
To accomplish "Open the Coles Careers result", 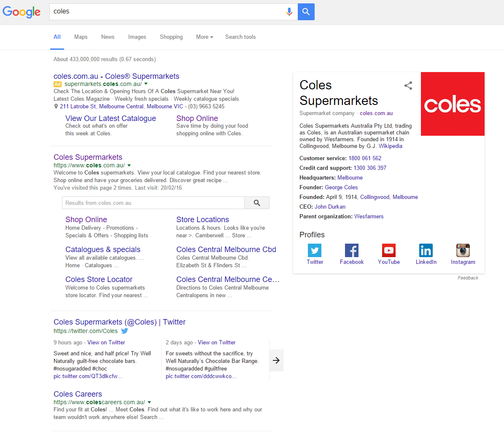I will pyautogui.click(x=78, y=394).
